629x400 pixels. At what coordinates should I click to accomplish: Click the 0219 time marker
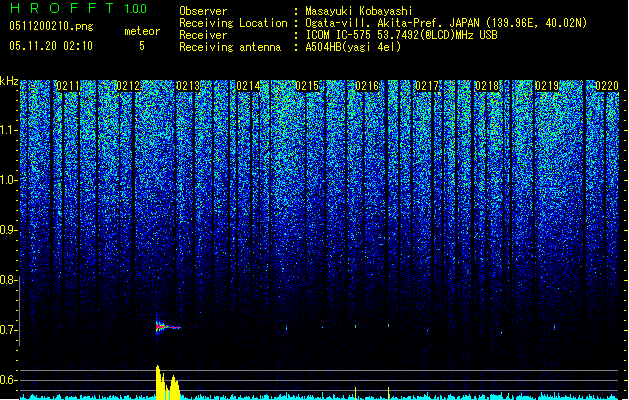point(547,86)
